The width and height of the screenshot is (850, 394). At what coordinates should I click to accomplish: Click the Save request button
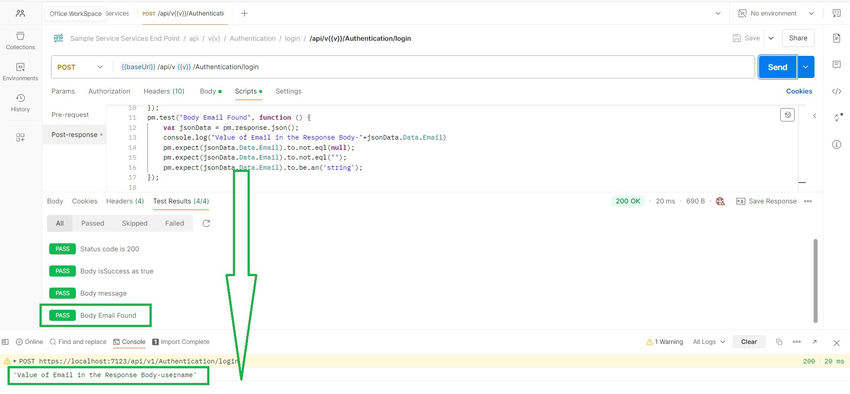click(746, 38)
